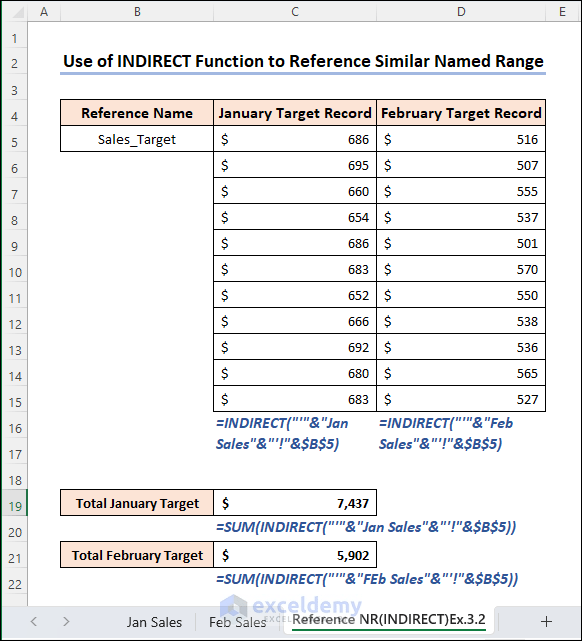
Task: Select column B header
Action: [137, 11]
